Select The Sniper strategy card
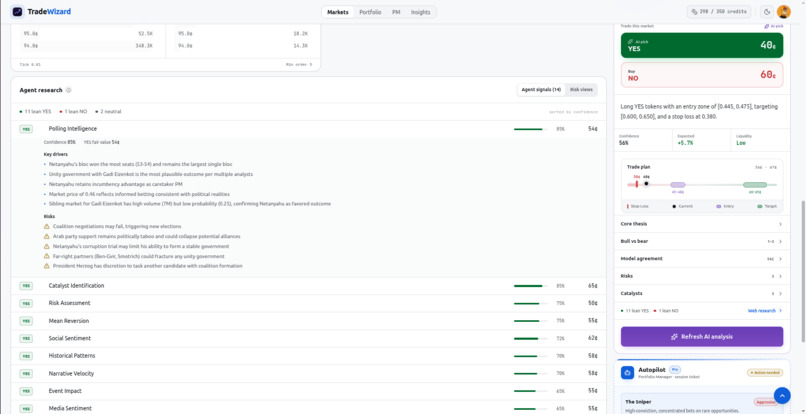 [x=702, y=404]
